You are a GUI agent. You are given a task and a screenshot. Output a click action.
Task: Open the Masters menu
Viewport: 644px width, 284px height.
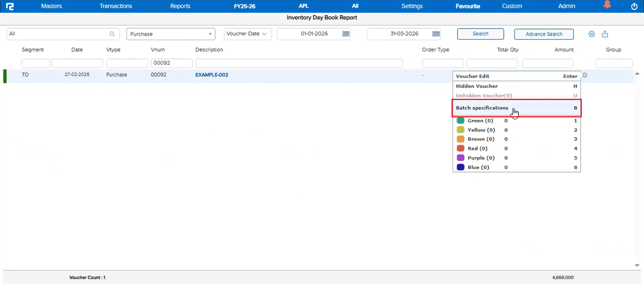point(51,6)
